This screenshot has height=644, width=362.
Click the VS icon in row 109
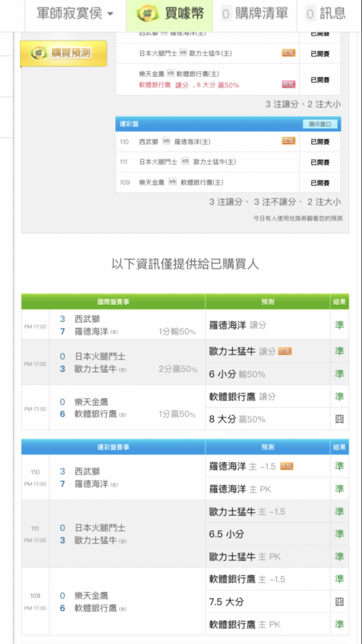(173, 182)
